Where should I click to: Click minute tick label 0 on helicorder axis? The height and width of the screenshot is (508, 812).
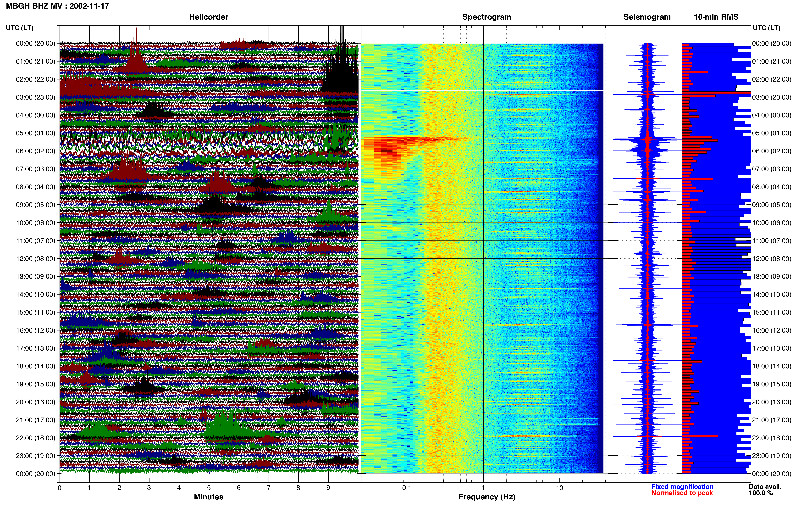pyautogui.click(x=59, y=487)
